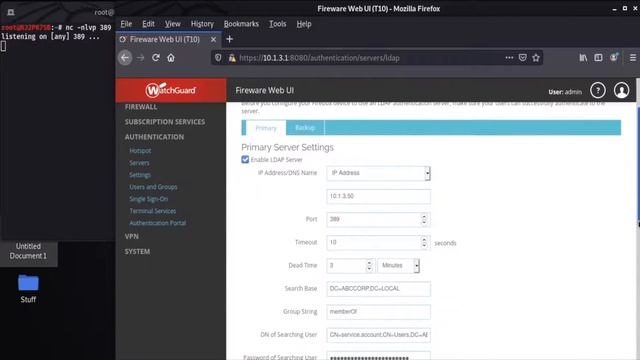This screenshot has width=640, height=360.
Task: Open the Stuff folder on the desktop
Action: point(28,288)
